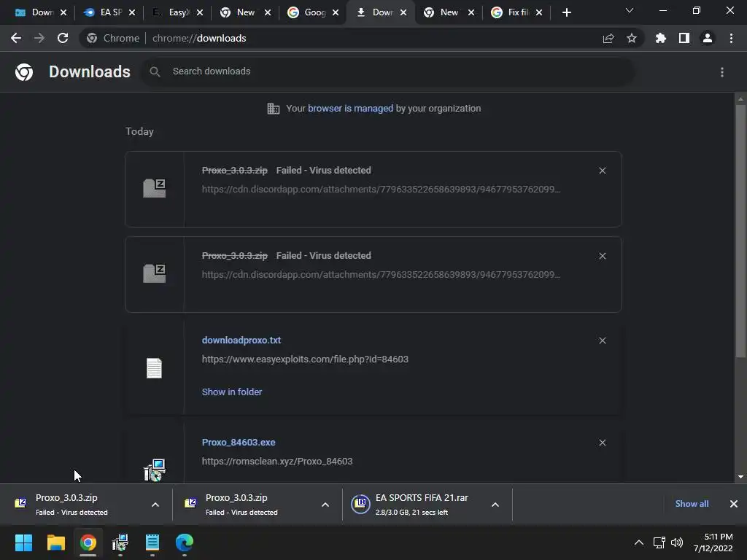This screenshot has width=747, height=560.
Task: Click the Chrome logo next to Downloads
Action: (24, 72)
